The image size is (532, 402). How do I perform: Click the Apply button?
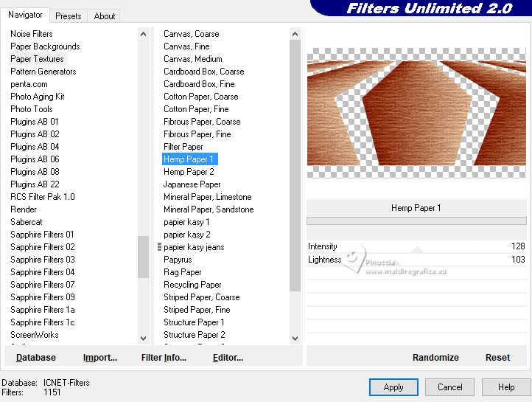(x=393, y=387)
